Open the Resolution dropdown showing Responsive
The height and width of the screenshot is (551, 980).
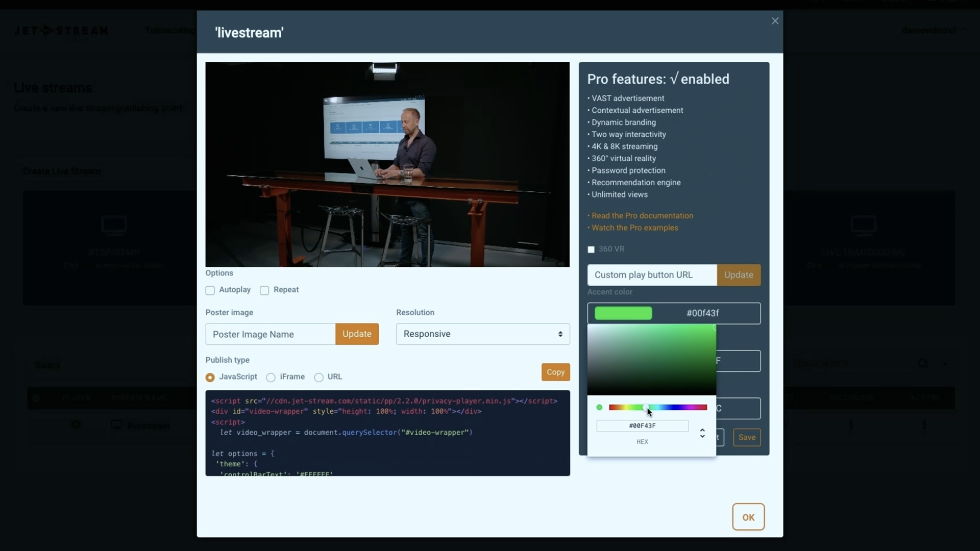point(482,334)
